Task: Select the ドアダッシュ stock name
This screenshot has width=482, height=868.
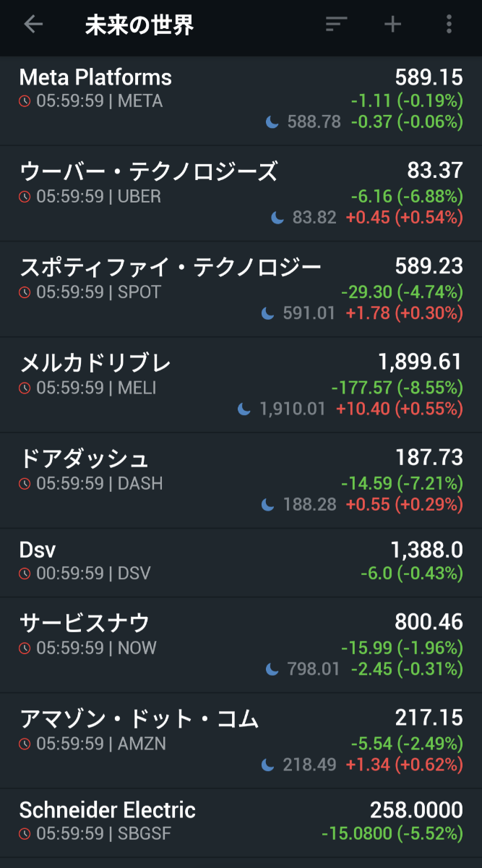Action: point(84,458)
